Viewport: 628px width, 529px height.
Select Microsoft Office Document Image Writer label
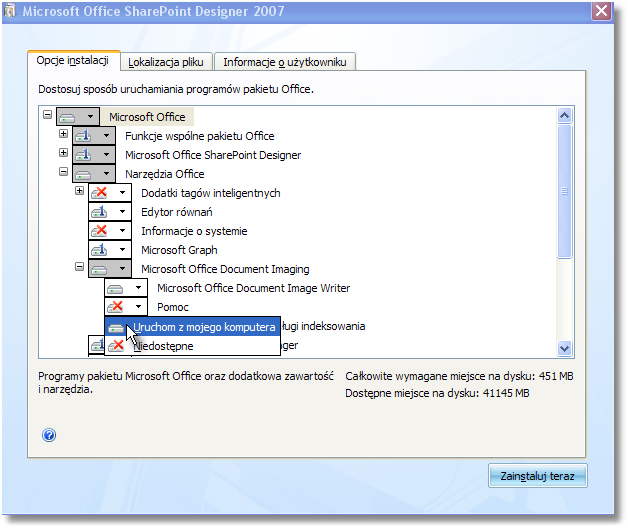[x=254, y=288]
